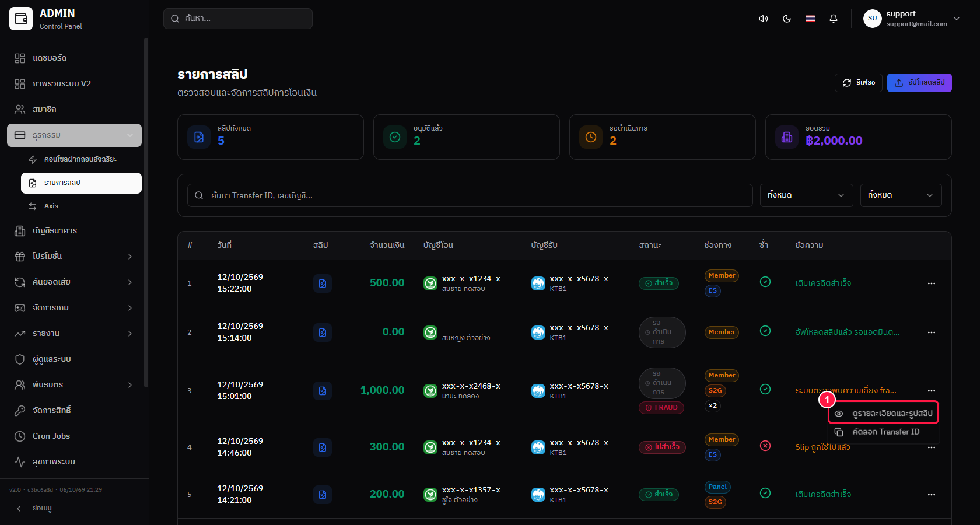Collapse the ธุรกรรม sidebar section
This screenshot has width=980, height=525.
pyautogui.click(x=75, y=135)
